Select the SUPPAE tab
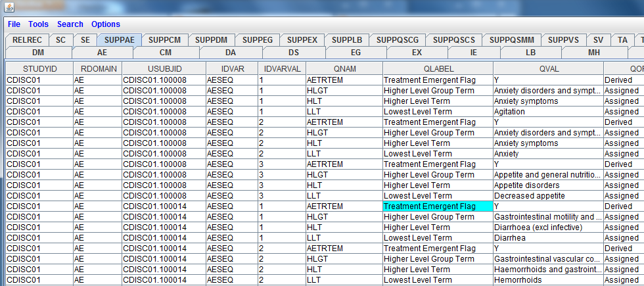Image resolution: width=644 pixels, height=286 pixels. 120,40
